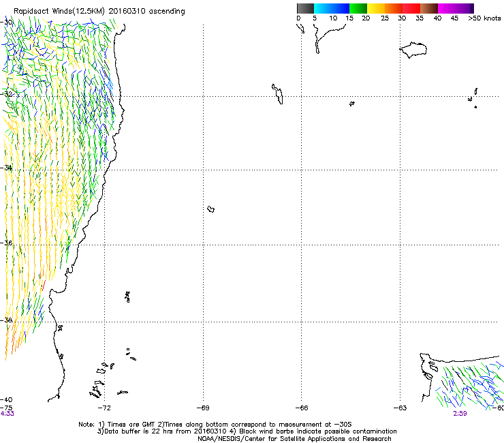Click the '3)Data buffer is 22 hrs' note line
Viewport: 504px width, 443px height.
click(247, 431)
